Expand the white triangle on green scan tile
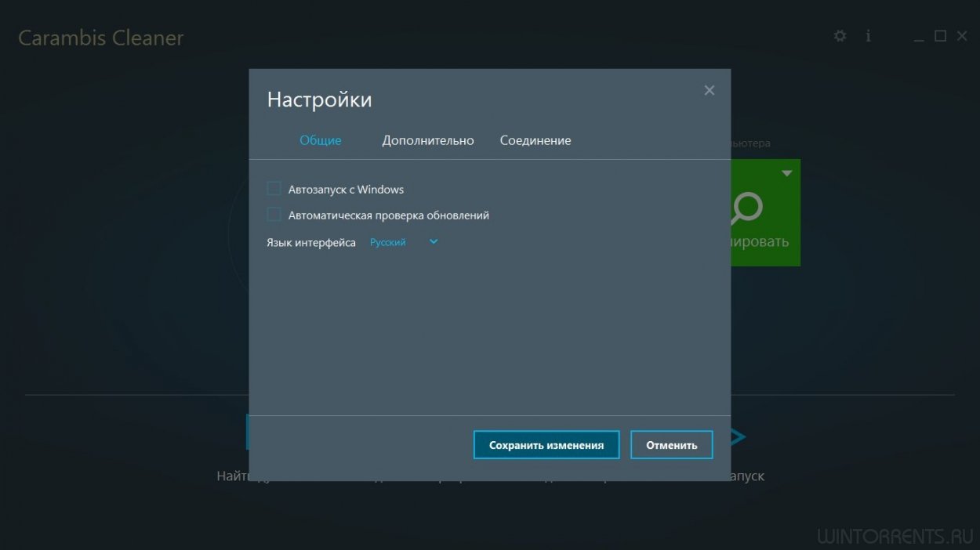Image resolution: width=980 pixels, height=550 pixels. (x=787, y=173)
